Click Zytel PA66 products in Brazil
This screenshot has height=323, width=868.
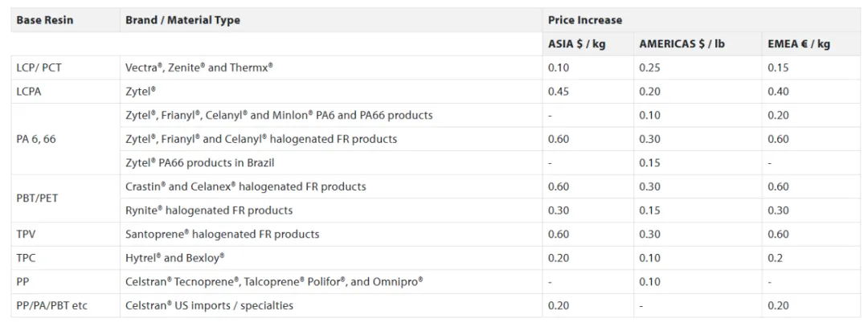point(200,163)
